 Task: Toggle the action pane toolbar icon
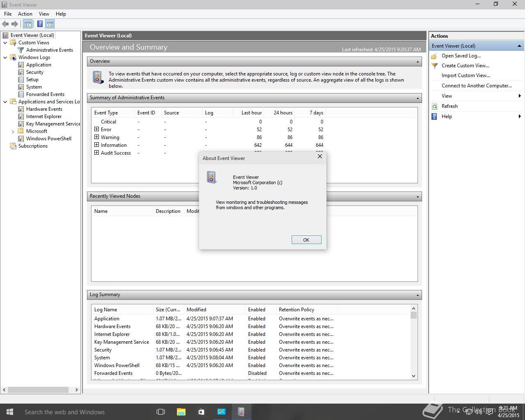[50, 24]
